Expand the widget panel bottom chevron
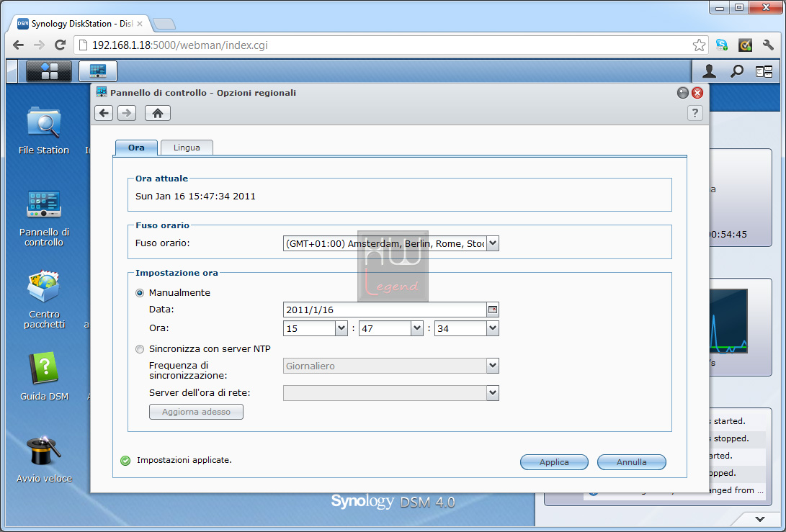 point(760,519)
